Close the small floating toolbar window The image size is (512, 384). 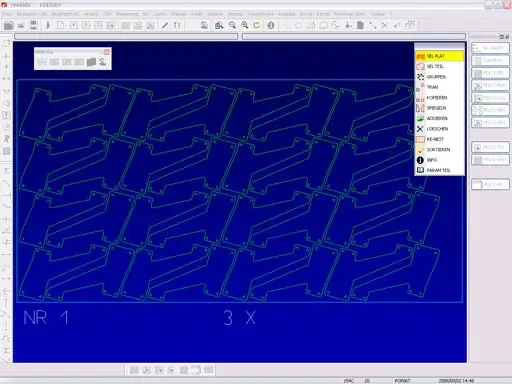click(x=107, y=52)
